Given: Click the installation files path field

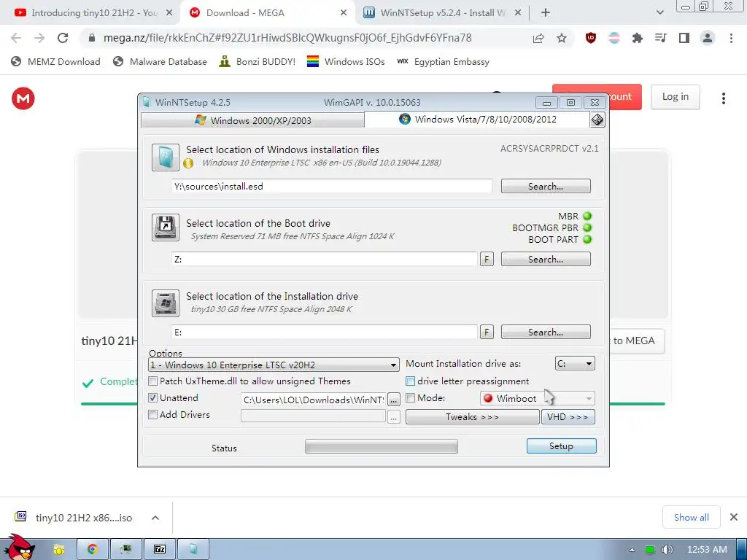Looking at the screenshot, I should tap(332, 186).
